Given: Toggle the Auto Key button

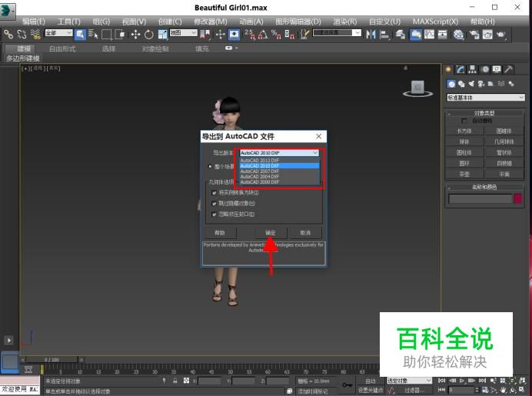Looking at the screenshot, I should pyautogui.click(x=370, y=381).
